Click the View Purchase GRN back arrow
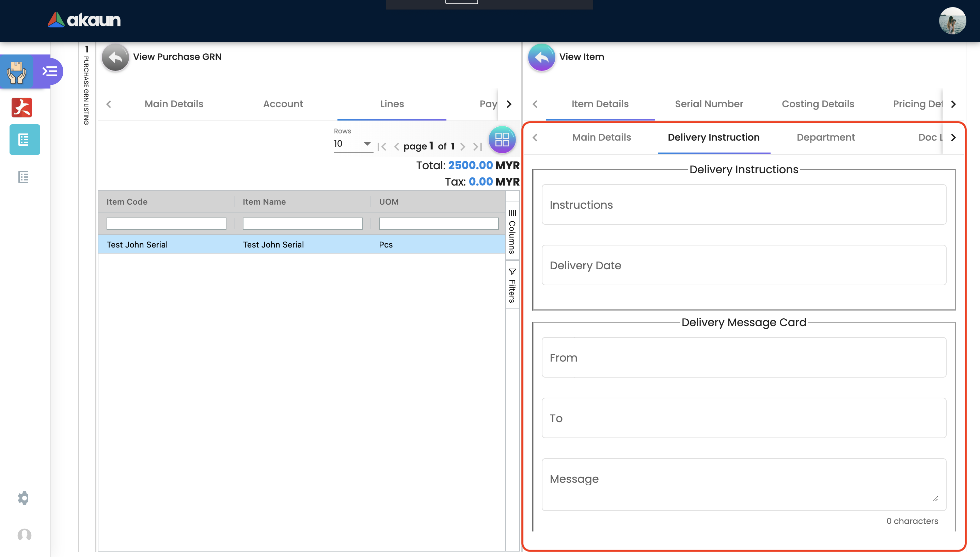This screenshot has width=980, height=557. (115, 58)
